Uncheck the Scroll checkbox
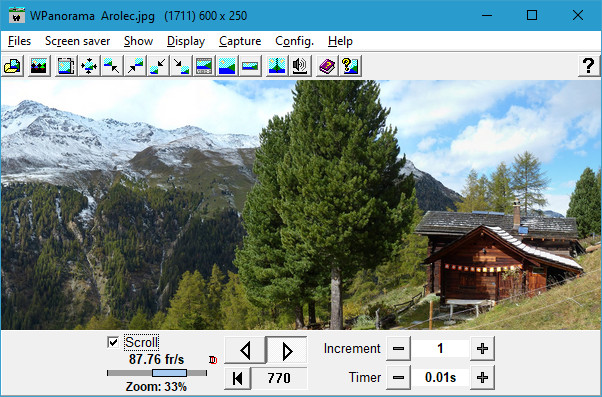The height and width of the screenshot is (397, 602). coord(113,342)
